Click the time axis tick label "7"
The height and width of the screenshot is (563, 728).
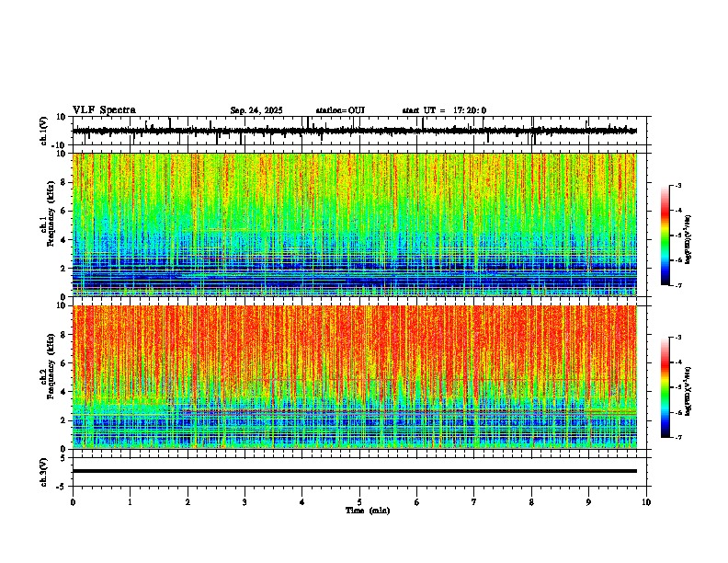(x=474, y=502)
